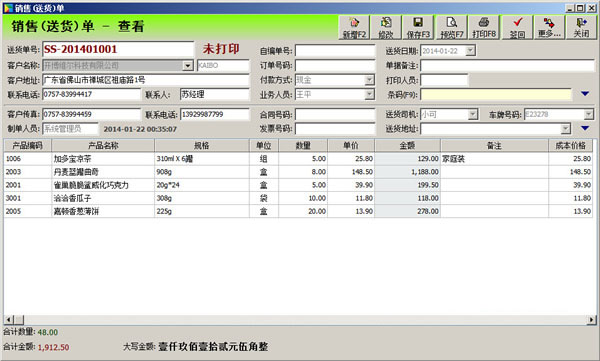Click the 产品名称 column header

pos(103,145)
